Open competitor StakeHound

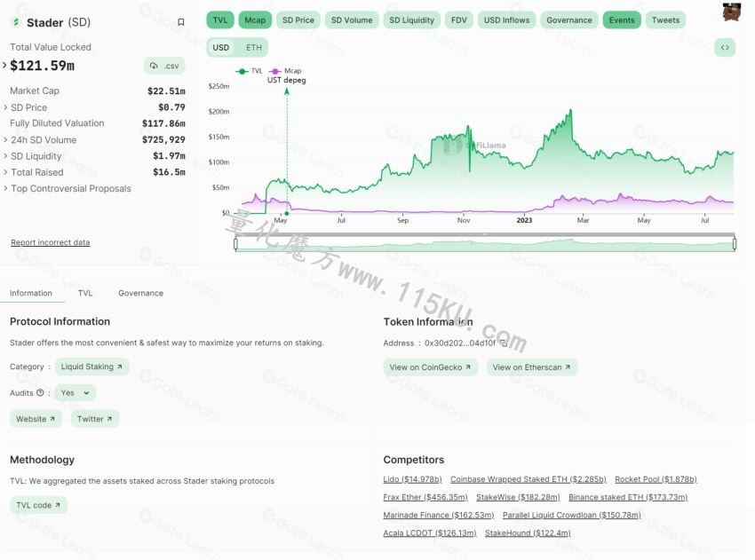(528, 533)
